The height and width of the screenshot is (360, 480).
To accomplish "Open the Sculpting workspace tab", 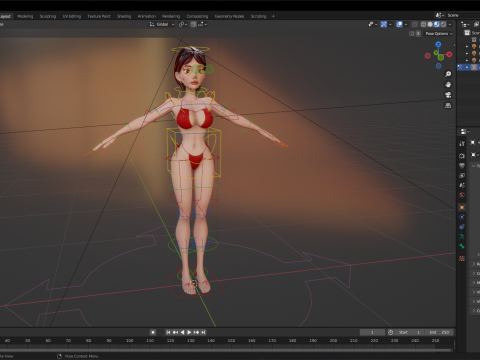I will [48, 16].
